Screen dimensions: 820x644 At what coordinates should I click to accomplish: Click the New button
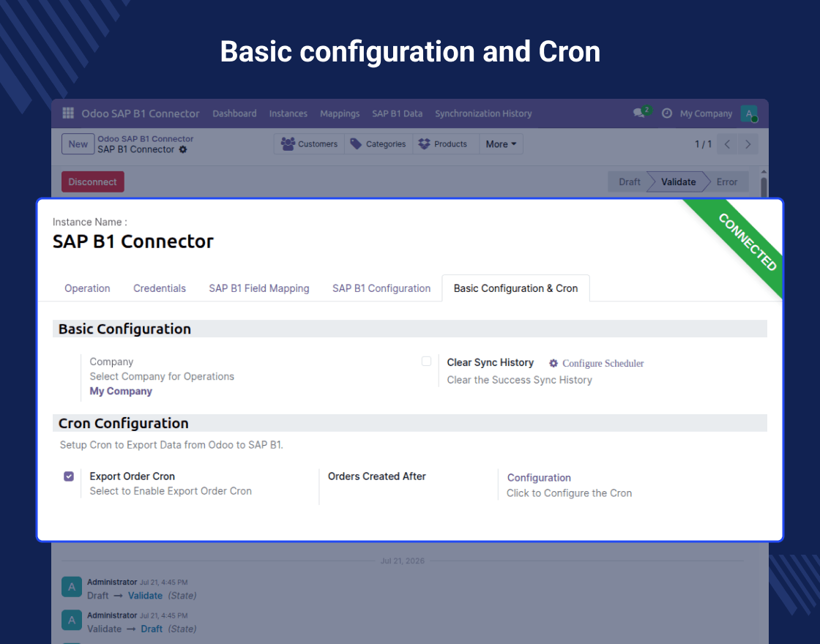(x=78, y=144)
